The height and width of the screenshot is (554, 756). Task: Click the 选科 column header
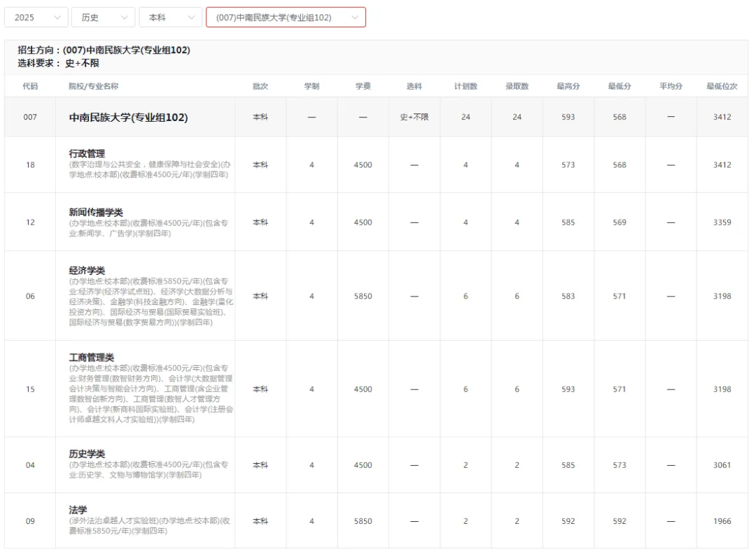414,86
